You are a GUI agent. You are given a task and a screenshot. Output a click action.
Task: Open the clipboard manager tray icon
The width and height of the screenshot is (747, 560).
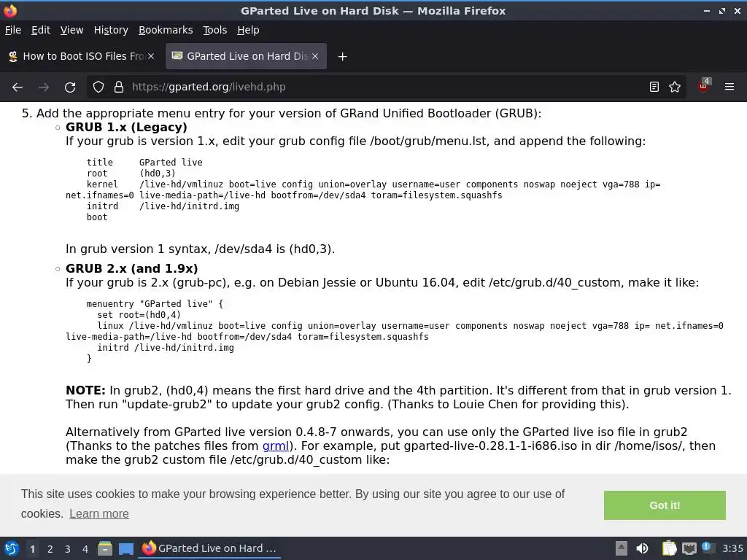(670, 548)
